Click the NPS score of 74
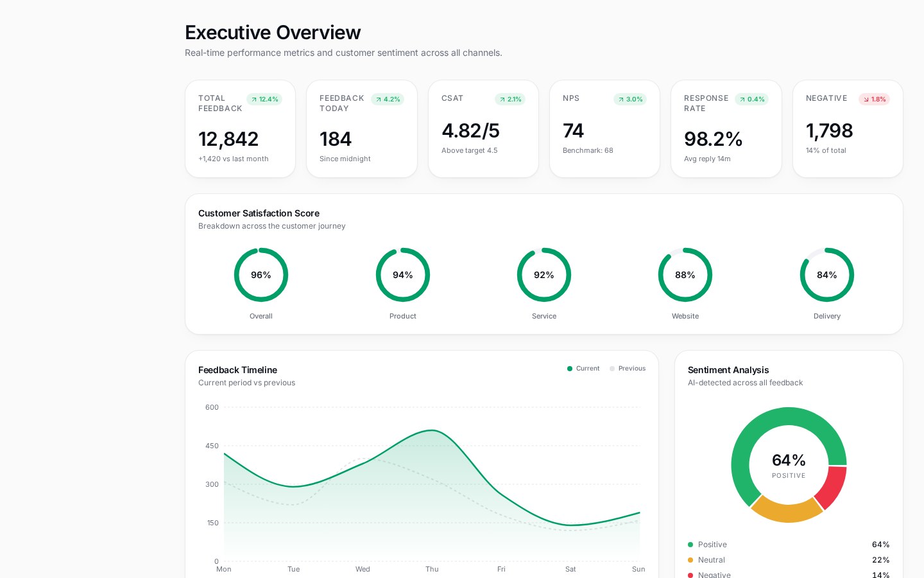 point(573,130)
